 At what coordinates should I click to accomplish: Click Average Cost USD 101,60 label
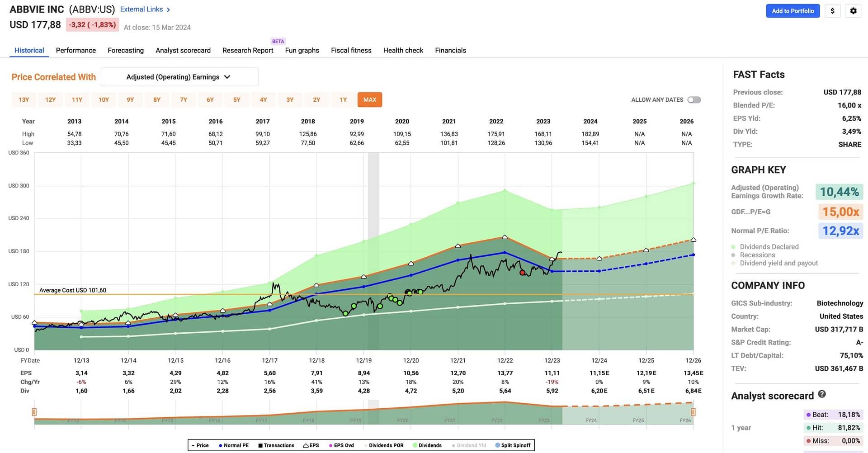click(73, 290)
